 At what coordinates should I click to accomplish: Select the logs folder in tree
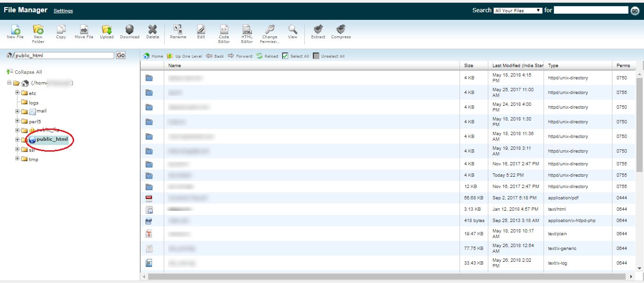pos(33,103)
